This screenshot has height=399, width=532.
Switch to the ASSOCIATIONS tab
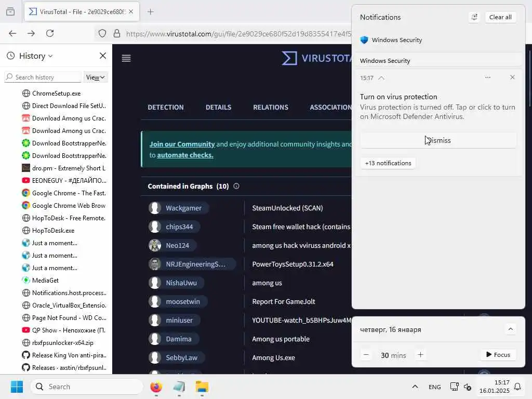point(331,107)
